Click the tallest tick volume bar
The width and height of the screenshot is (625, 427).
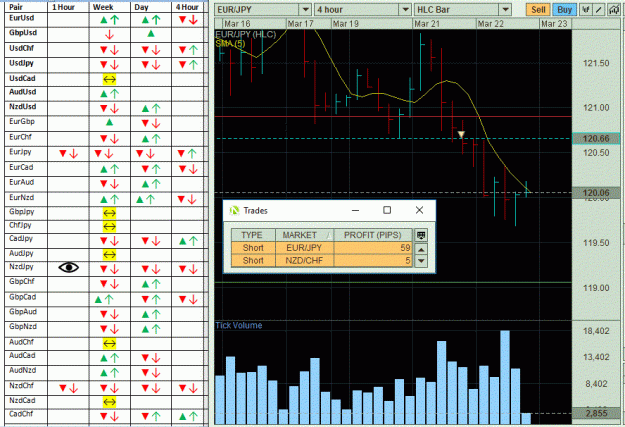click(x=505, y=377)
